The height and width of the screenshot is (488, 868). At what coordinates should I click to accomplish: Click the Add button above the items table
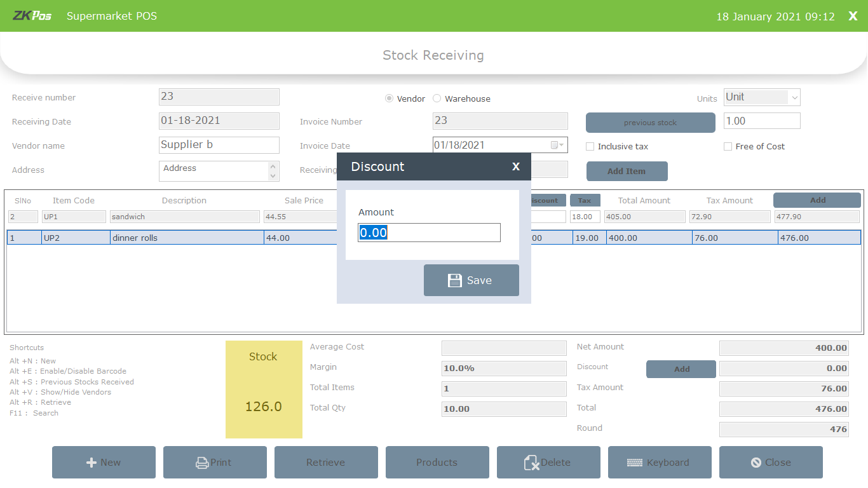[x=817, y=200]
